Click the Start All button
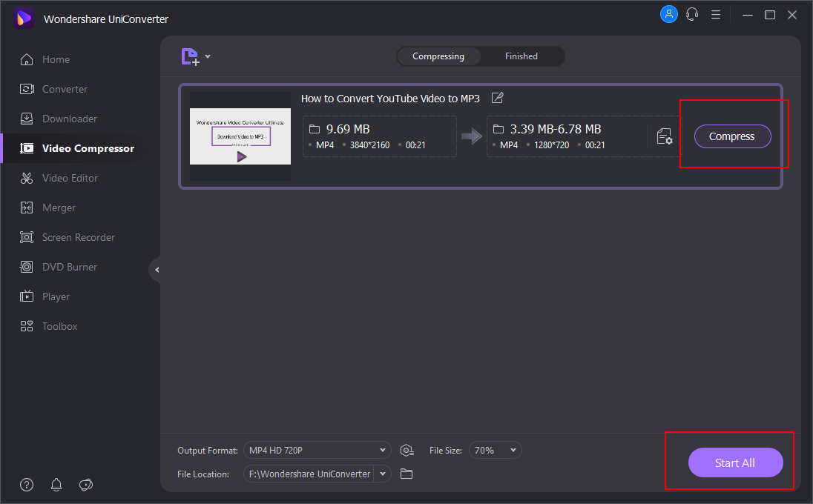This screenshot has width=813, height=504. click(735, 462)
